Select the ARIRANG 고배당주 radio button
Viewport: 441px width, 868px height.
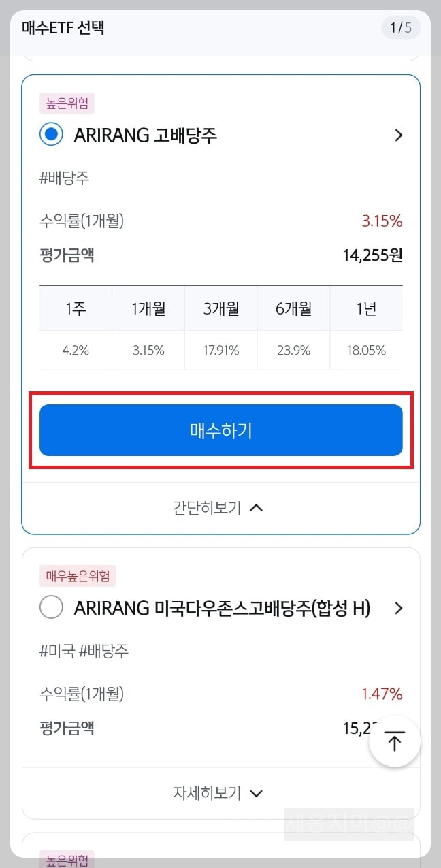click(52, 134)
